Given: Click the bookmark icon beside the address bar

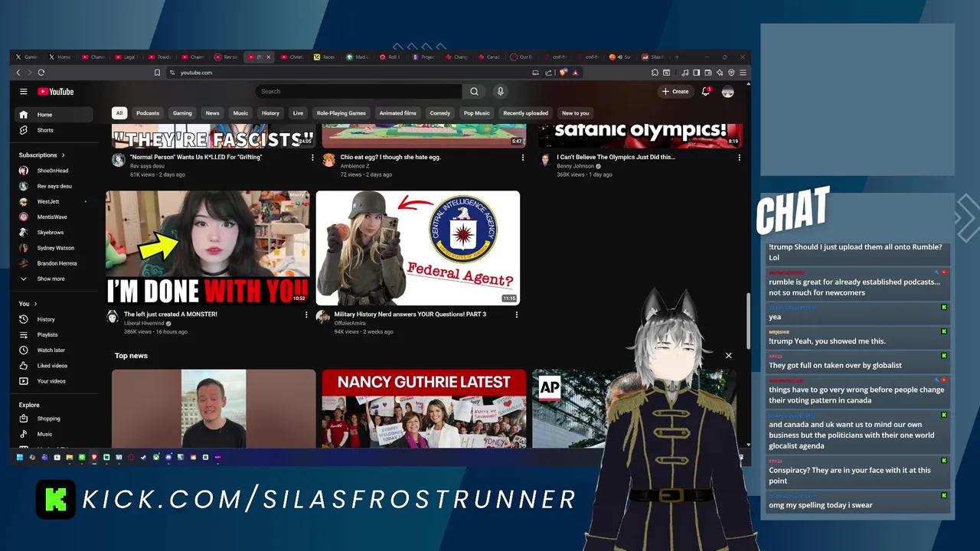Looking at the screenshot, I should point(157,73).
